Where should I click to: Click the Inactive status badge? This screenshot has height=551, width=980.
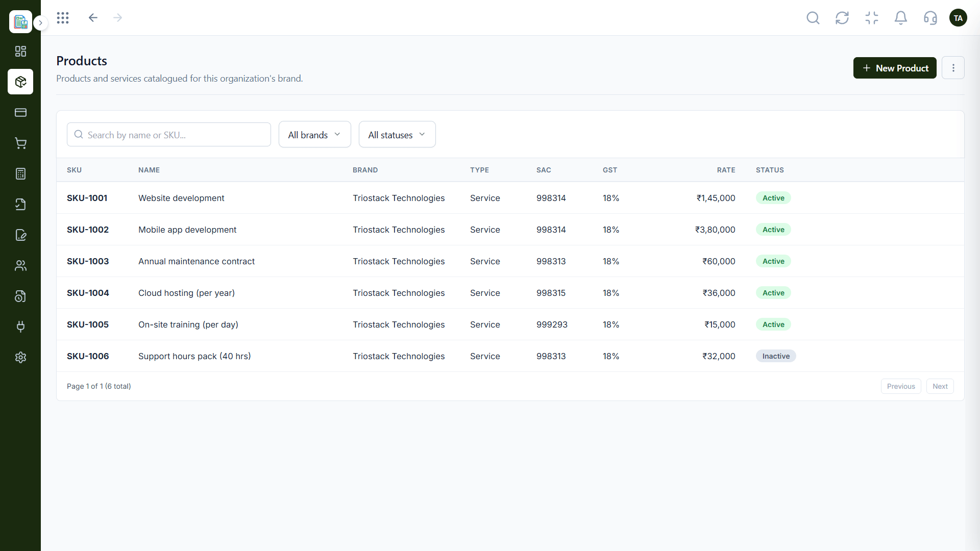[x=776, y=356]
